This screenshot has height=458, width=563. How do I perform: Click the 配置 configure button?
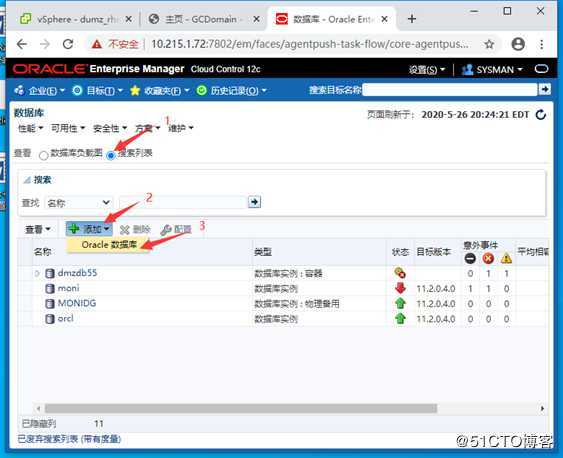176,229
